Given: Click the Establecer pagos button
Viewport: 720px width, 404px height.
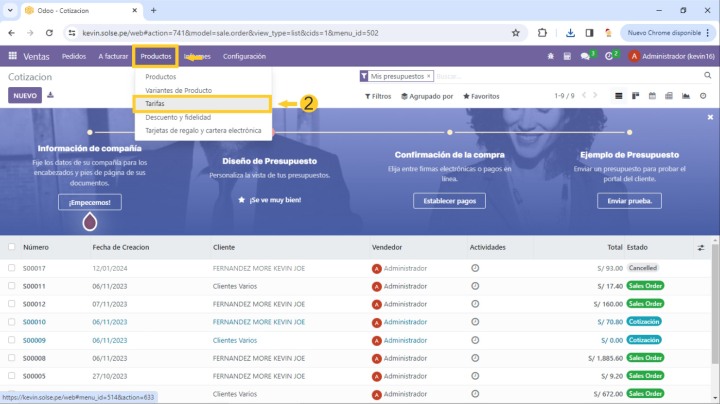Looking at the screenshot, I should point(449,201).
